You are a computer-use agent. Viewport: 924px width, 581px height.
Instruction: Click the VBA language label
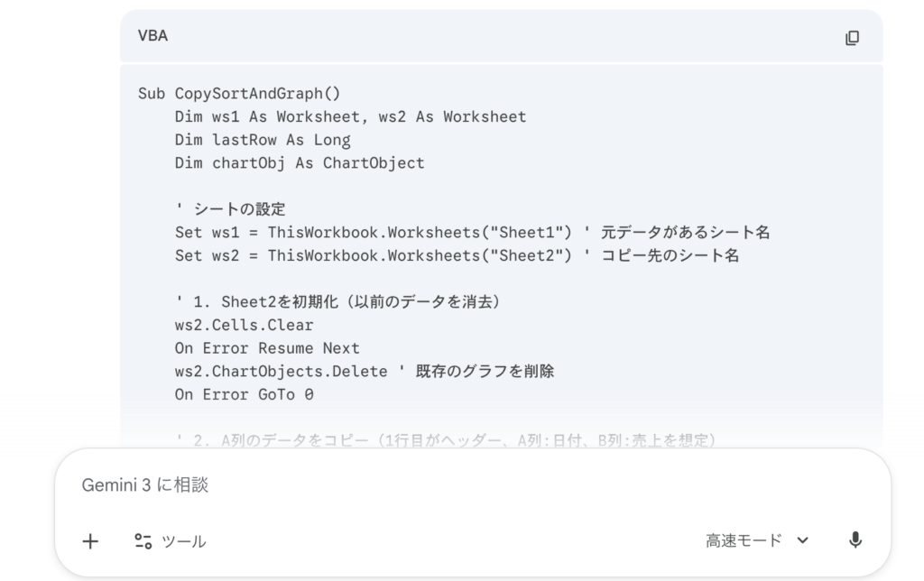coord(152,37)
